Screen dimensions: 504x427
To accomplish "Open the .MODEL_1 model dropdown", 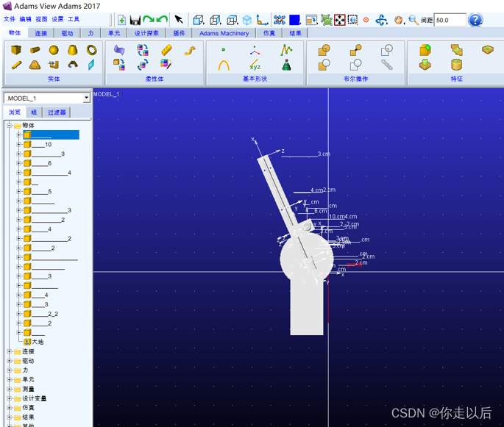I will click(x=86, y=98).
